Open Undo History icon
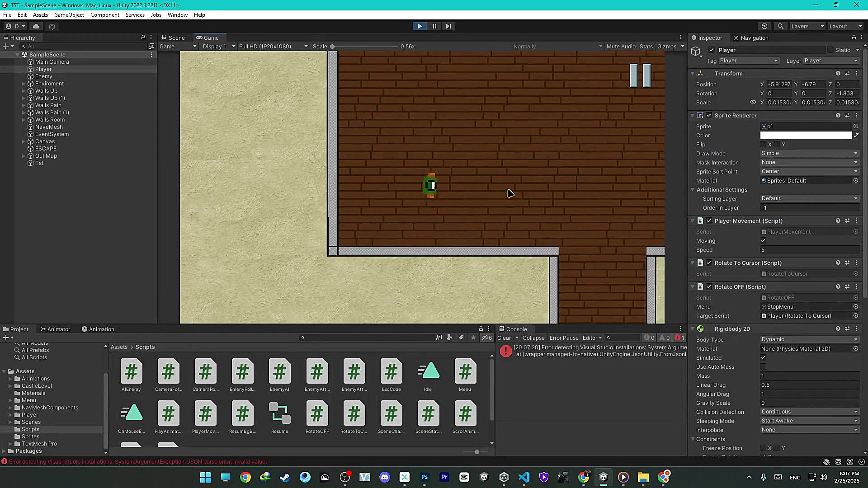 [x=764, y=26]
